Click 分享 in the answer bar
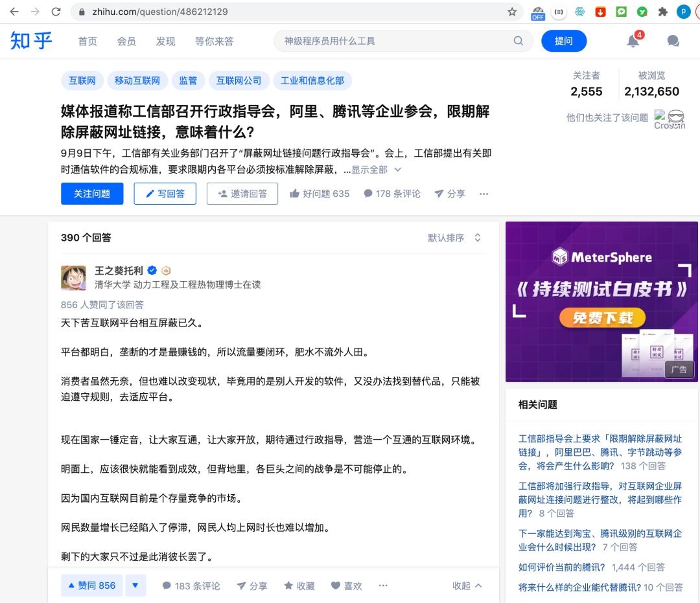 251,586
